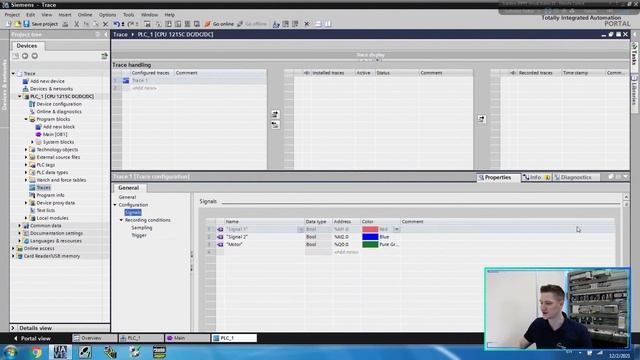Select Main [OB1] in the project tree
640x360 pixels.
pos(55,134)
